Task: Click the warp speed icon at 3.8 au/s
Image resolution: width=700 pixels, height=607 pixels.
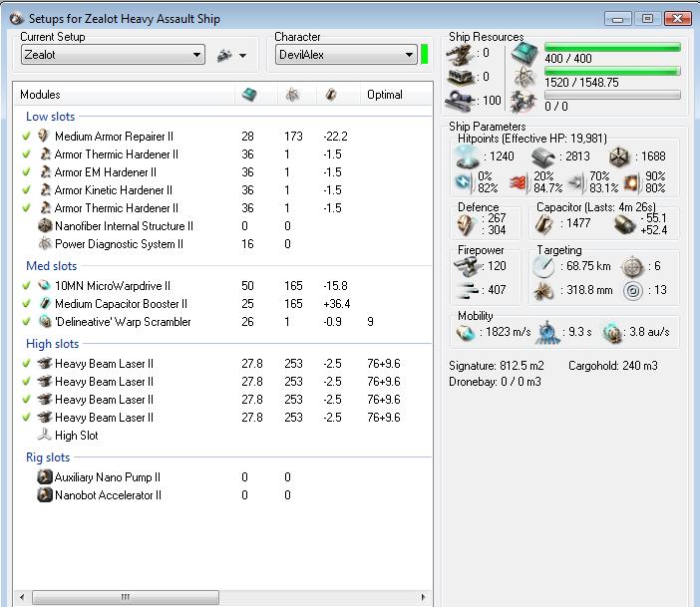Action: pos(611,333)
